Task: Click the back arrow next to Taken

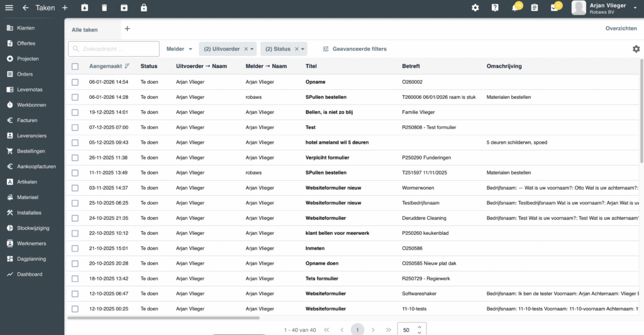Action: (25, 8)
